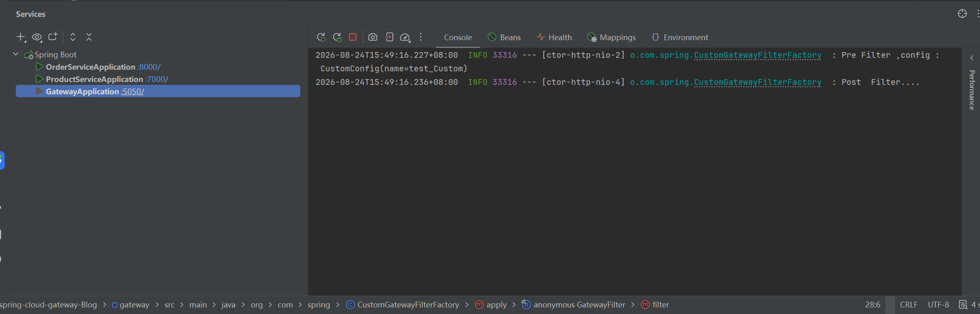Image resolution: width=980 pixels, height=314 pixels.
Task: Expand all services in the tree
Action: 73,37
